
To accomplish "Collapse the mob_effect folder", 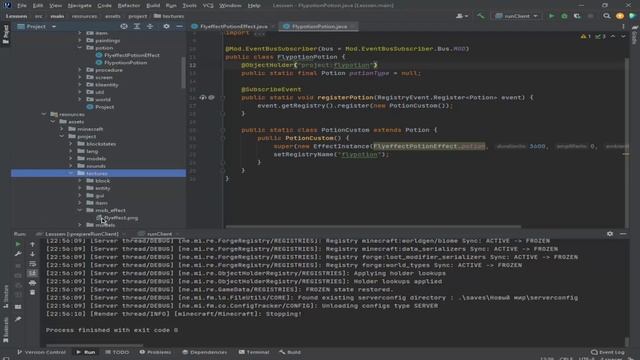I will point(80,210).
